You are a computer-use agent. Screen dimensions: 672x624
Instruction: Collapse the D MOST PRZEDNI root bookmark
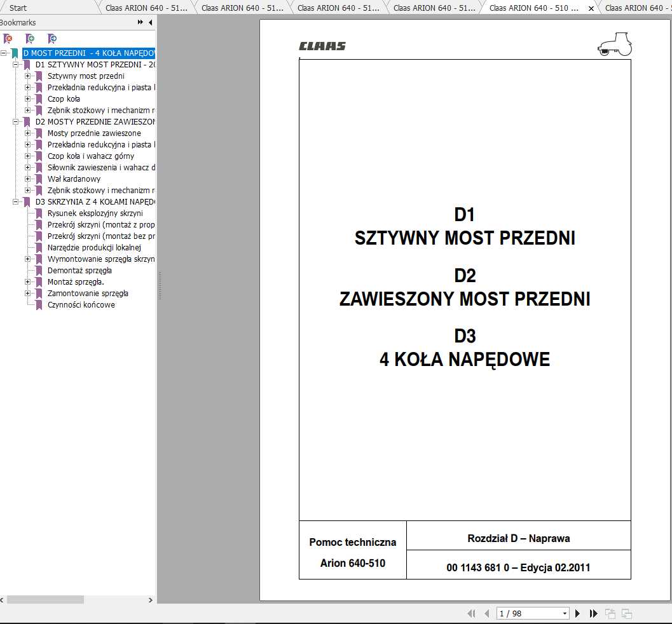click(3, 53)
